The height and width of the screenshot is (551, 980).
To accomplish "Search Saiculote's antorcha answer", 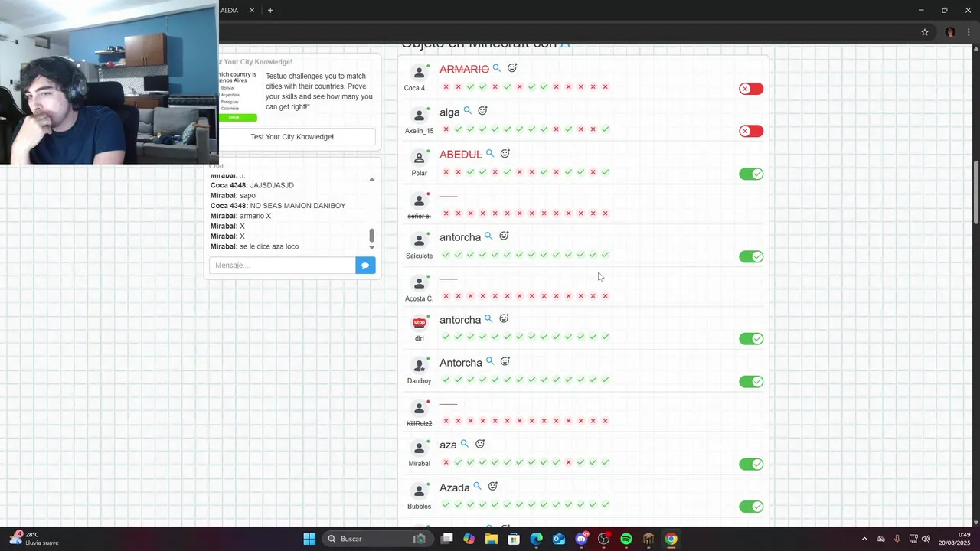I will 488,236.
